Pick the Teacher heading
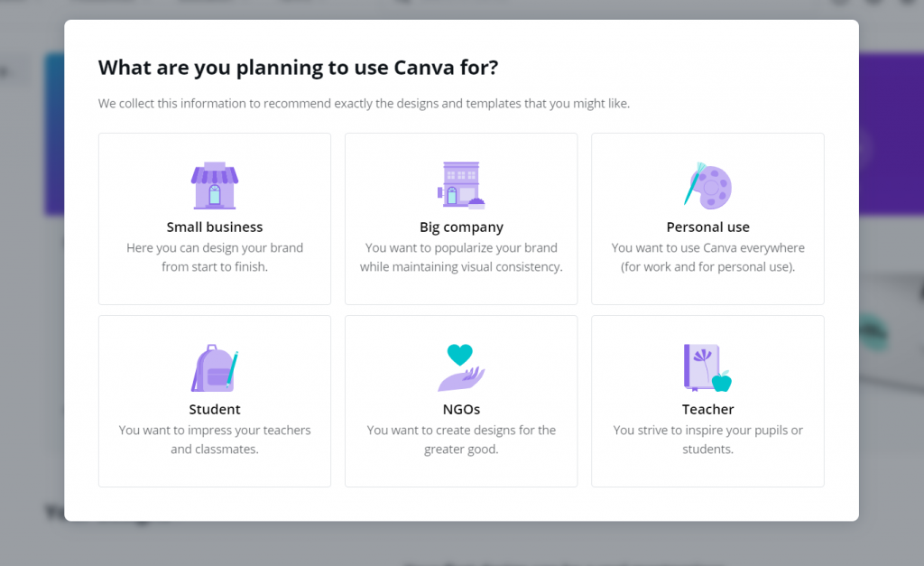The image size is (924, 566). click(707, 409)
